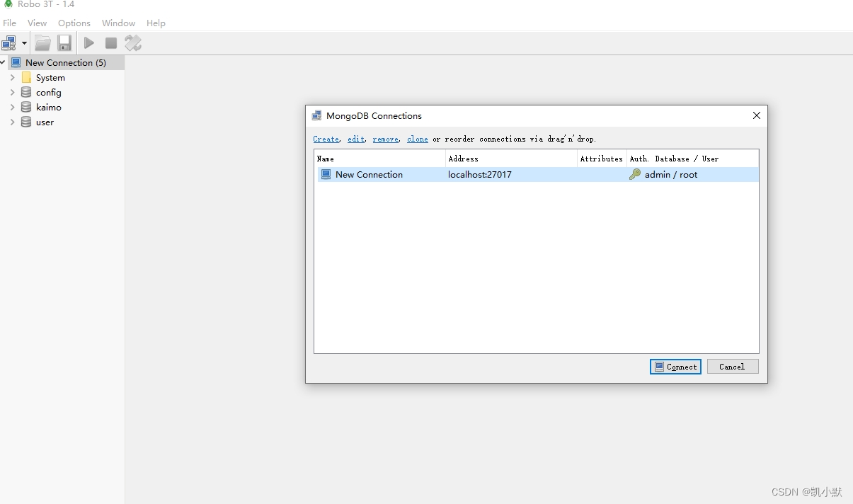Image resolution: width=853 pixels, height=504 pixels.
Task: Click the localhost:27017 address cell
Action: pos(480,174)
